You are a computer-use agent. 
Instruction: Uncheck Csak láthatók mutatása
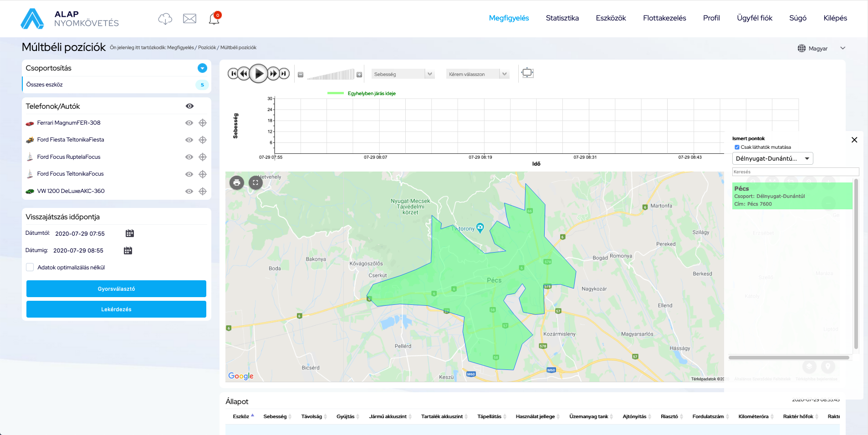[737, 147]
